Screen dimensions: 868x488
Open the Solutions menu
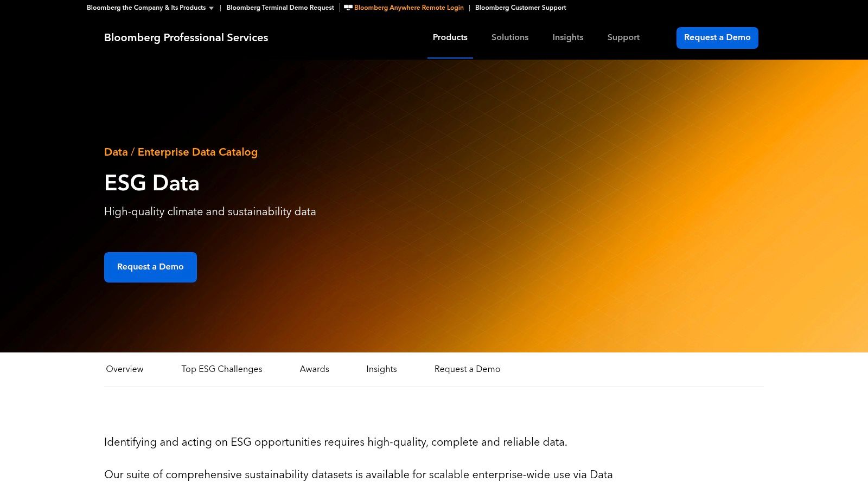[x=510, y=37]
